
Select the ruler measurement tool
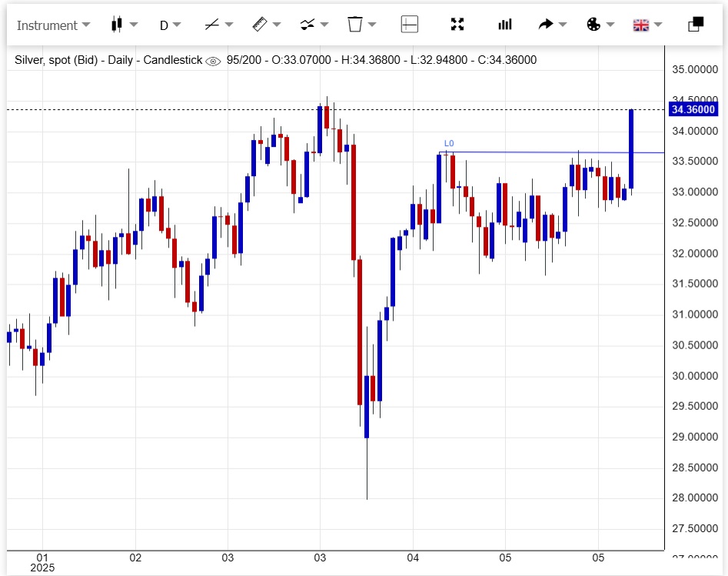pos(259,25)
